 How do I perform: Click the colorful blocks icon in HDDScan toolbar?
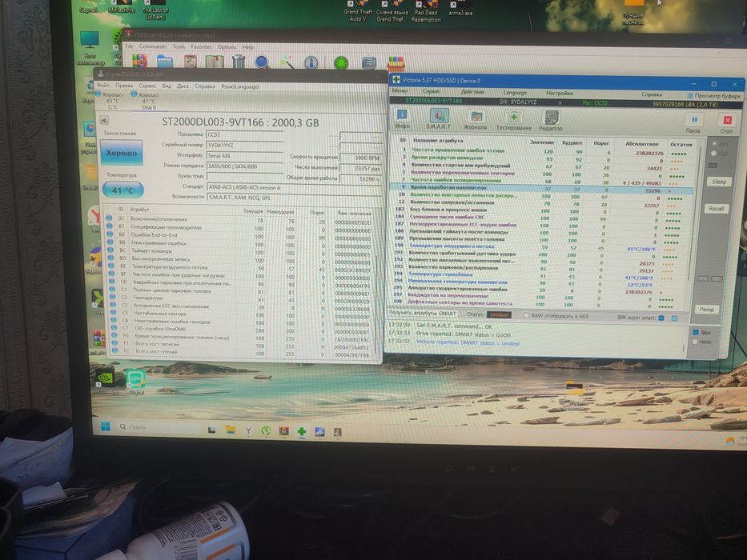click(139, 61)
